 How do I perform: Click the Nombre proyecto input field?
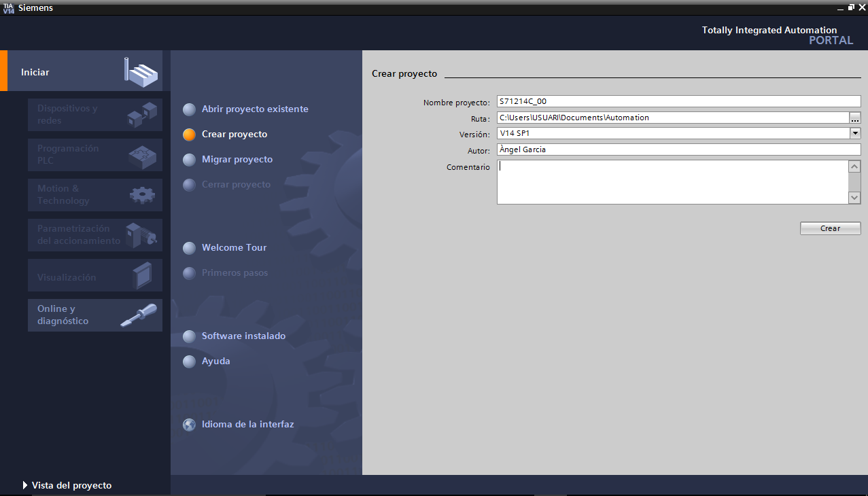[x=678, y=102]
